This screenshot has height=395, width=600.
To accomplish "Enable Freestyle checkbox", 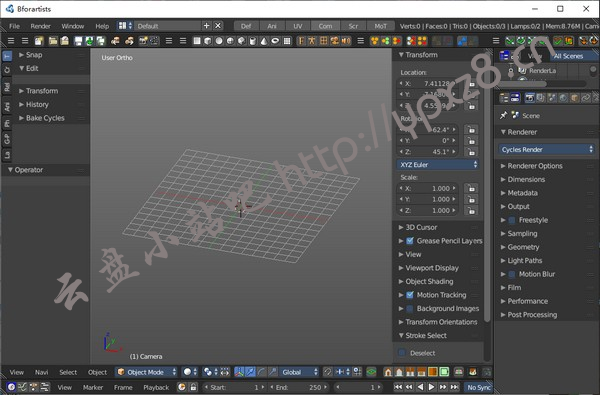I will (512, 220).
